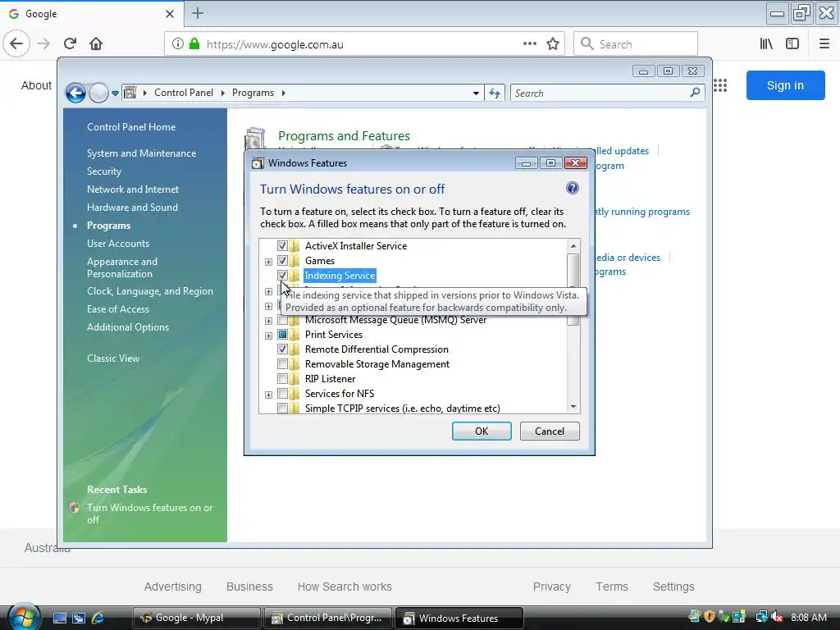
Task: Click the ActiveX Installer Service folder icon
Action: (294, 246)
